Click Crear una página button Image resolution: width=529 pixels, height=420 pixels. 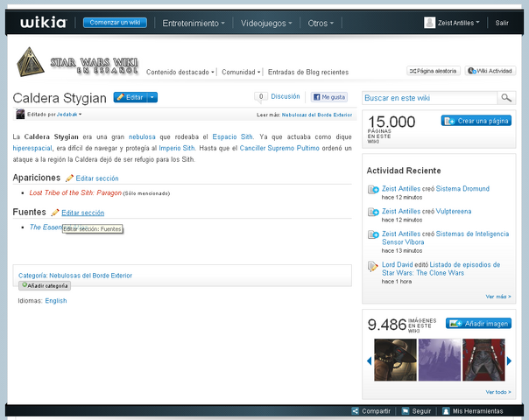[476, 121]
